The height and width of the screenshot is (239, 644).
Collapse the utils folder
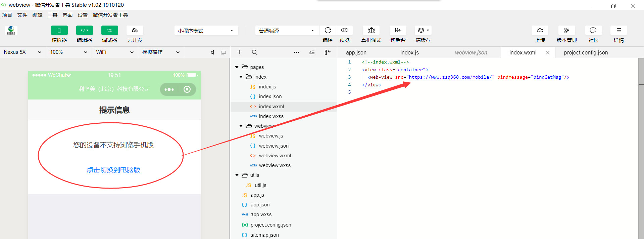237,175
